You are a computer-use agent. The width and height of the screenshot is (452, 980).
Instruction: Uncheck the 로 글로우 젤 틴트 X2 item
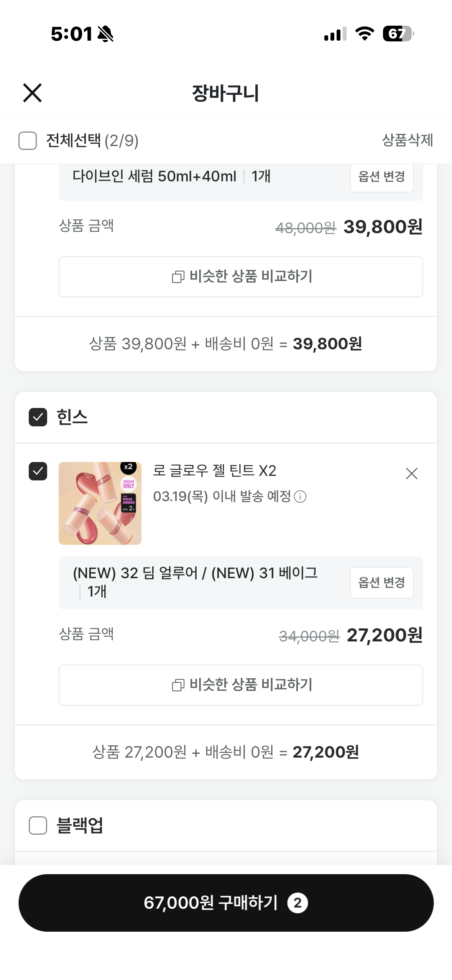point(38,471)
